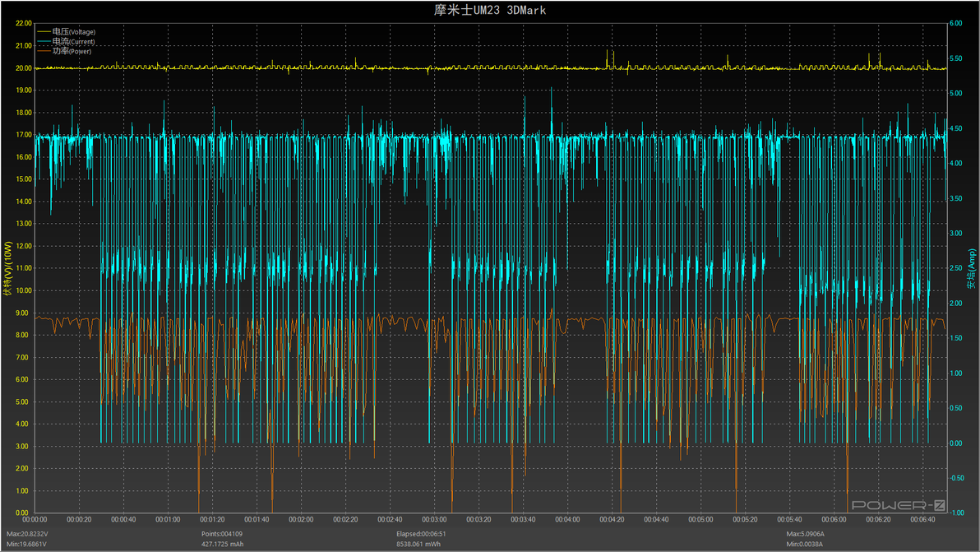Image resolution: width=980 pixels, height=552 pixels.
Task: Click the chart title 摩米士UM23 3DMark
Action: tap(490, 10)
